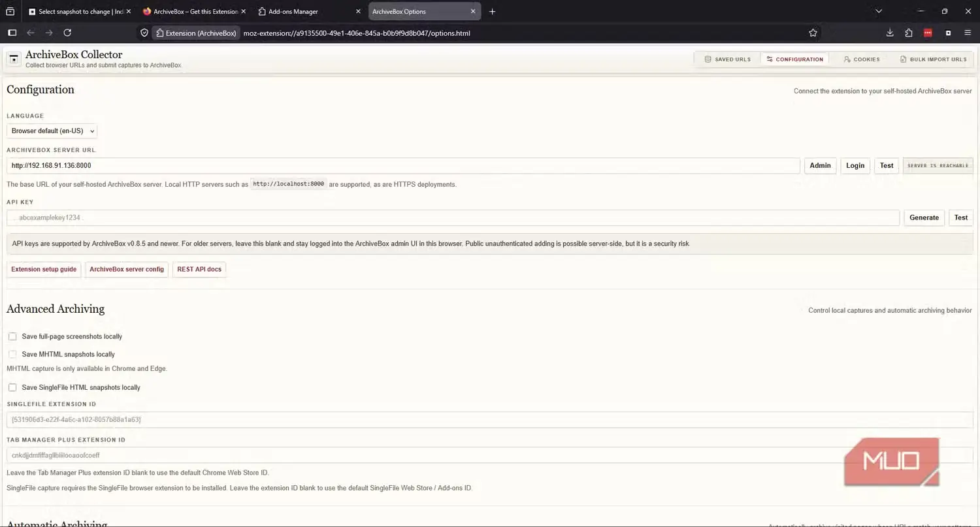This screenshot has width=980, height=527.
Task: Click the Admin button
Action: 820,165
